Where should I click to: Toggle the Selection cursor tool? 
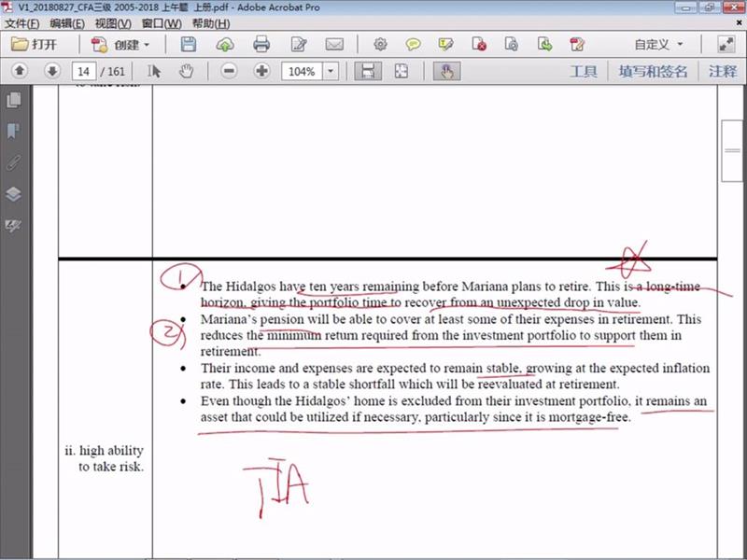tap(155, 71)
